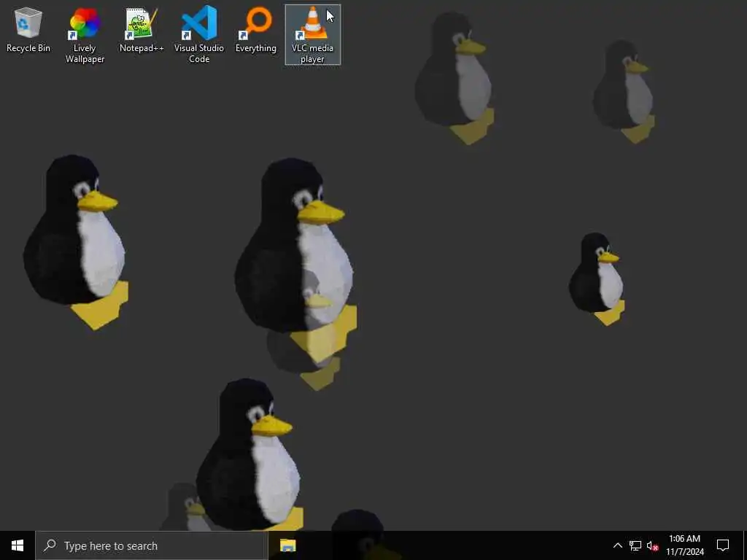
Task: Select the VLC media player shortcut
Action: (x=312, y=35)
